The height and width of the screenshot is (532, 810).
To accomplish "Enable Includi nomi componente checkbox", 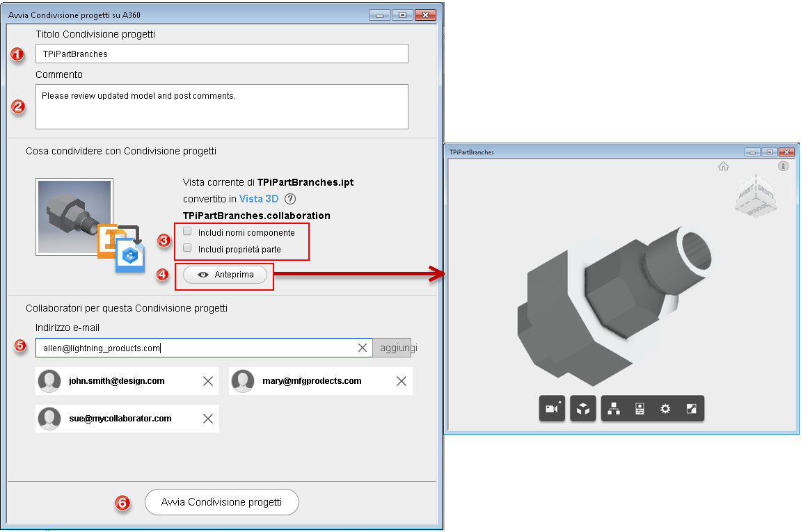I will click(x=187, y=232).
